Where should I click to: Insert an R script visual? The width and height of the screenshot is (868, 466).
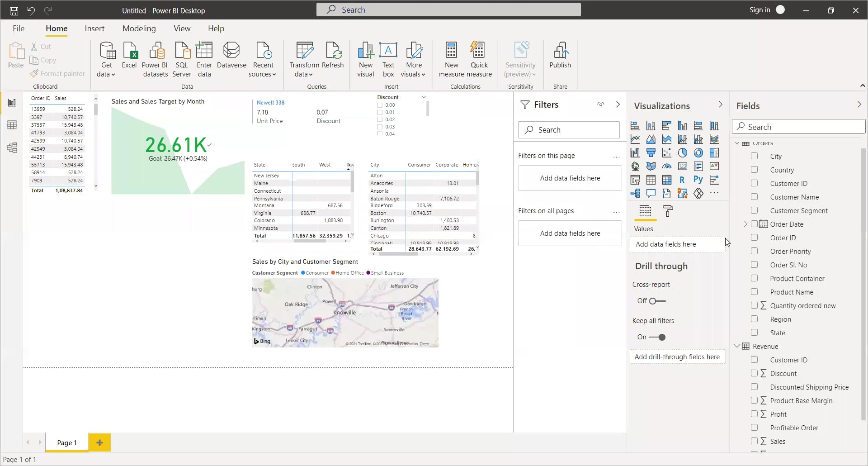click(683, 180)
